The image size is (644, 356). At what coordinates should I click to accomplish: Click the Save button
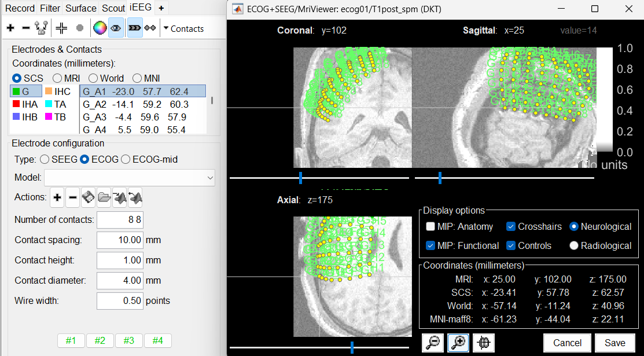[x=614, y=343]
